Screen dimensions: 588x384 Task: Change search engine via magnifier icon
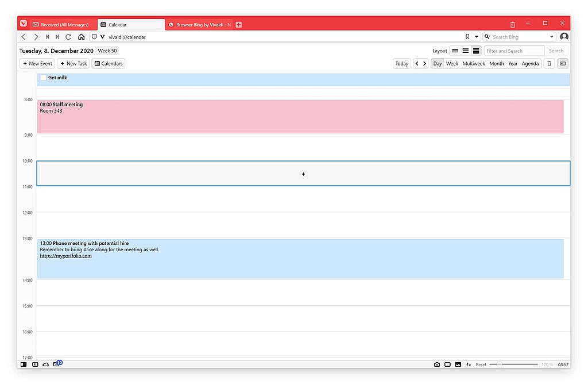click(487, 37)
